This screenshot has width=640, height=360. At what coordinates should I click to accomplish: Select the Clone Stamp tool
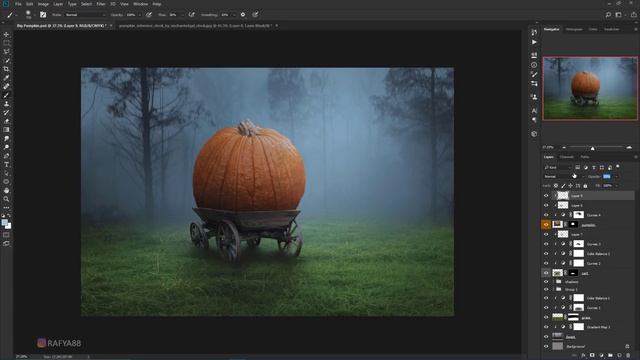click(x=6, y=104)
